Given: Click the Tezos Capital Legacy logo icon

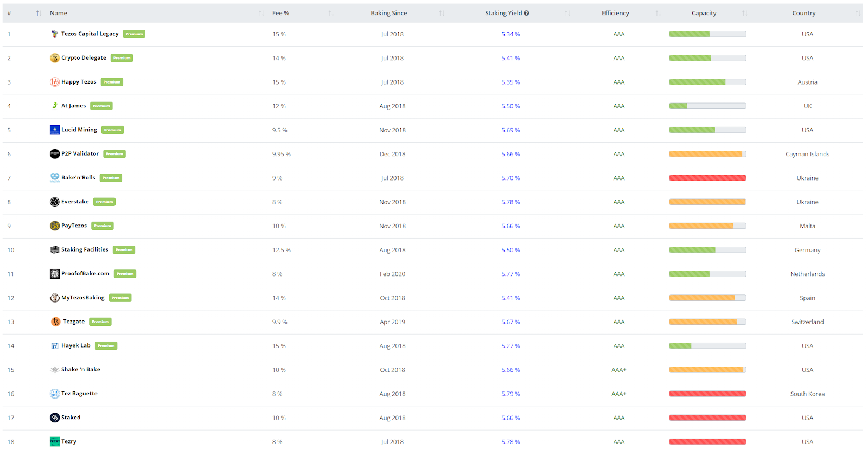Looking at the screenshot, I should click(x=55, y=34).
